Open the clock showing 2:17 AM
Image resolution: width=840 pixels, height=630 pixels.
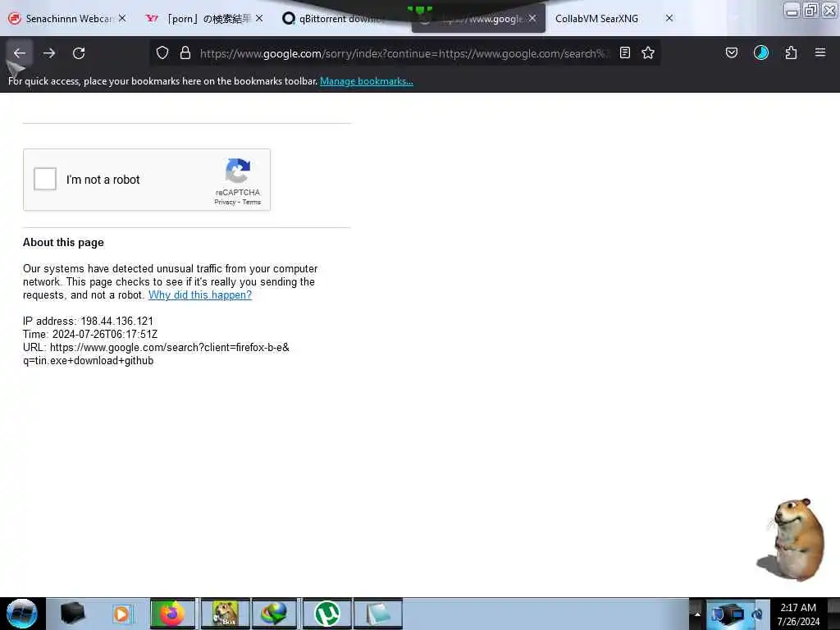click(798, 614)
